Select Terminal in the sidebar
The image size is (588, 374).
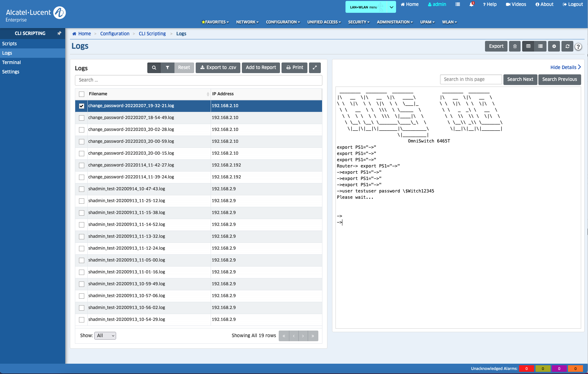[x=12, y=62]
